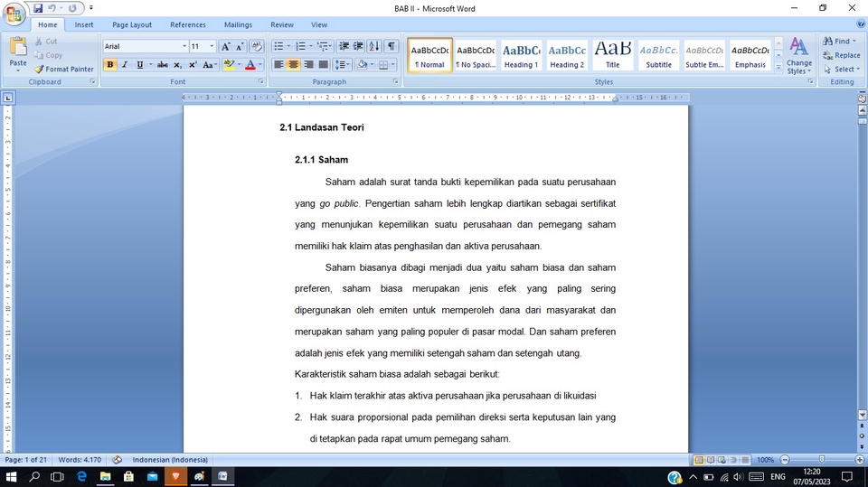Open the font size dropdown
868x487 pixels.
coord(212,46)
